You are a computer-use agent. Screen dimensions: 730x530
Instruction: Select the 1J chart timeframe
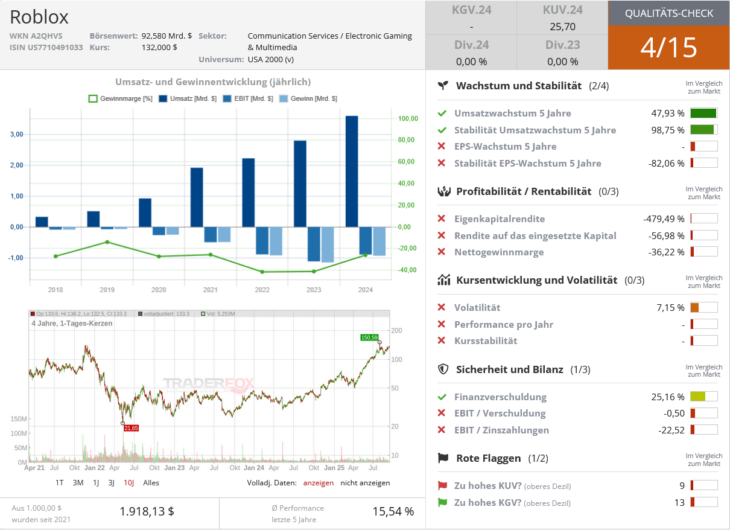pos(96,483)
